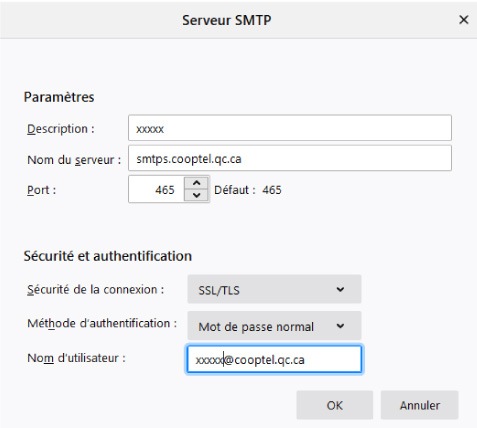Viewport: 477px width, 428px height.
Task: Click the Annuler button
Action: coord(420,405)
